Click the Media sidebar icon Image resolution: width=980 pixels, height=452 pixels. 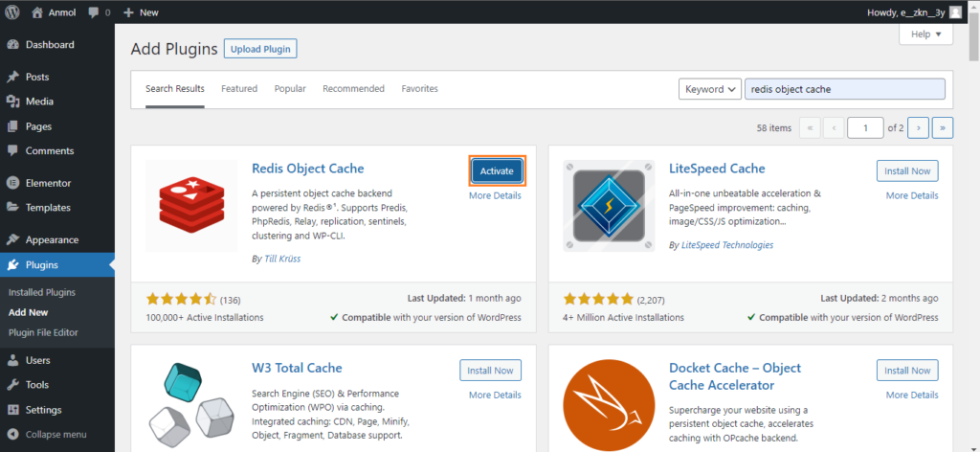pyautogui.click(x=12, y=102)
